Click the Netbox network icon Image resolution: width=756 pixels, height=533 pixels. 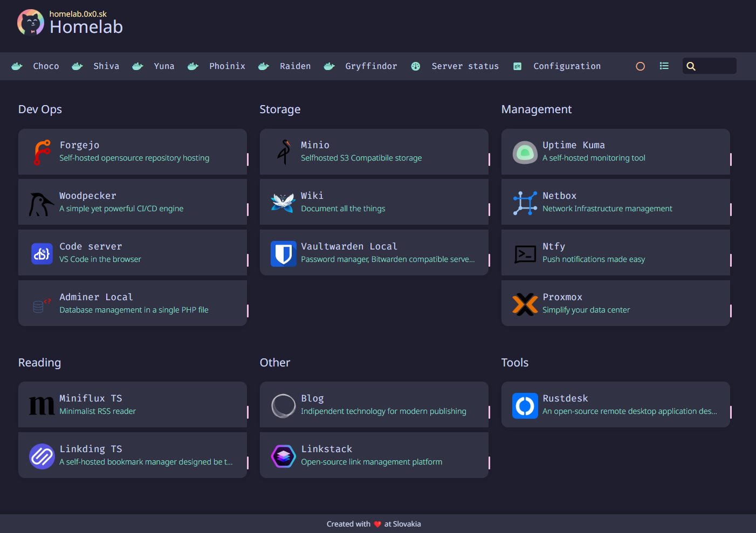525,203
